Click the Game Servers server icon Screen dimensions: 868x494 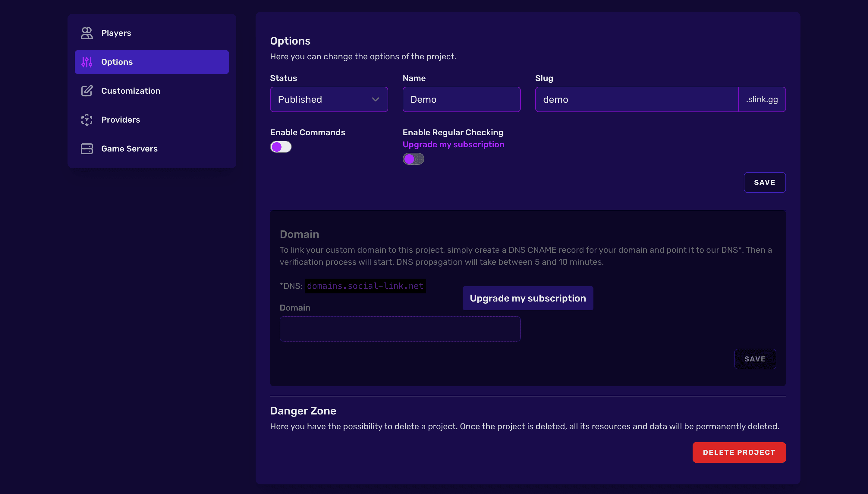(87, 148)
